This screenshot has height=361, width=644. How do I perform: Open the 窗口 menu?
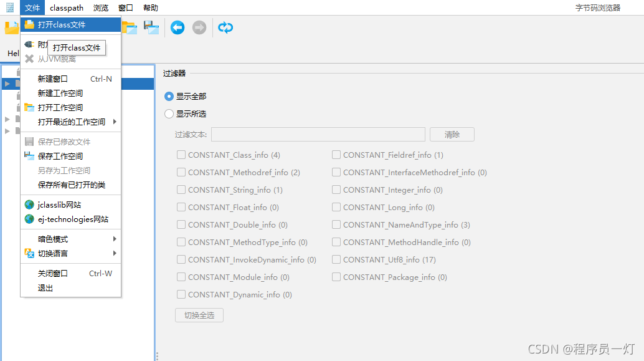point(125,8)
